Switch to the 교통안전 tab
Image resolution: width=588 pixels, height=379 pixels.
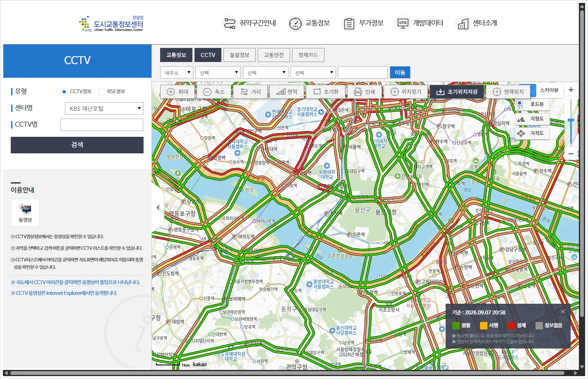click(x=274, y=55)
